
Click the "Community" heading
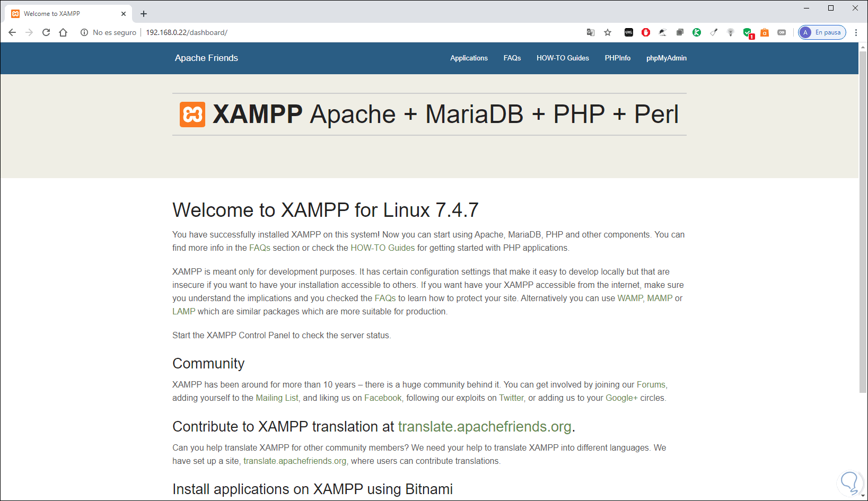208,363
